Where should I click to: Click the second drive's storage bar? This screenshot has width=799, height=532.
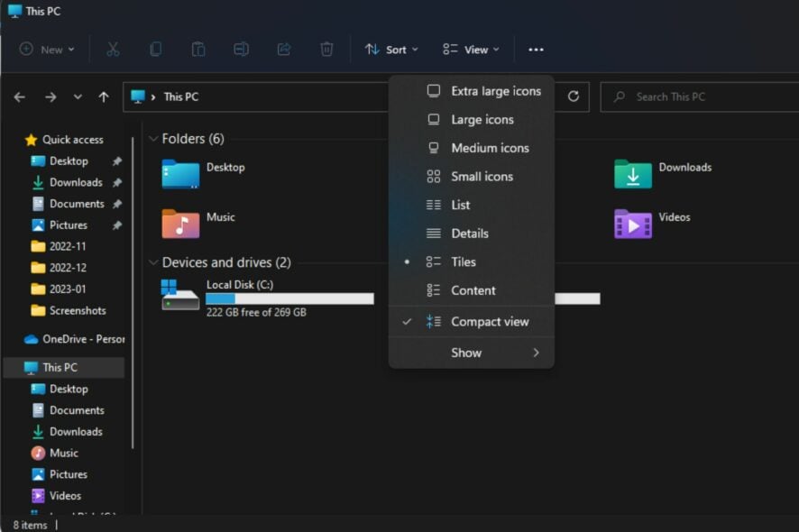[577, 298]
